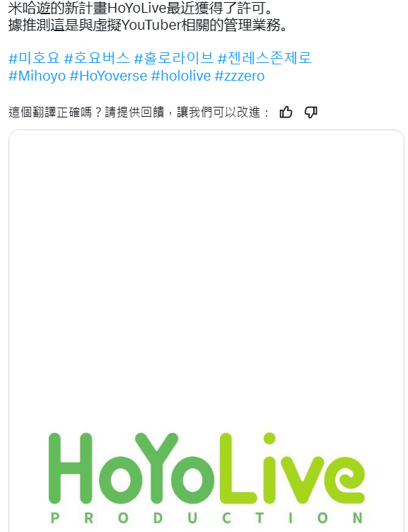Click the blank white area of image
The height and width of the screenshot is (532, 408).
pos(206,272)
